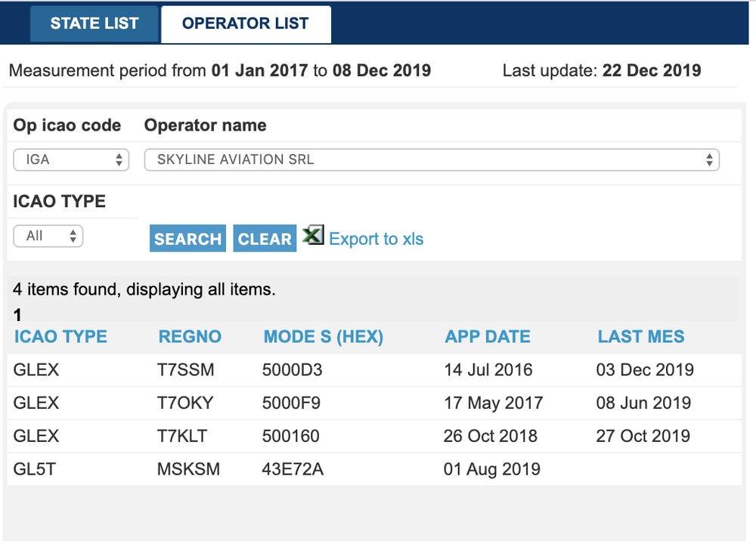
Task: Click the Excel export icon
Action: [x=313, y=235]
